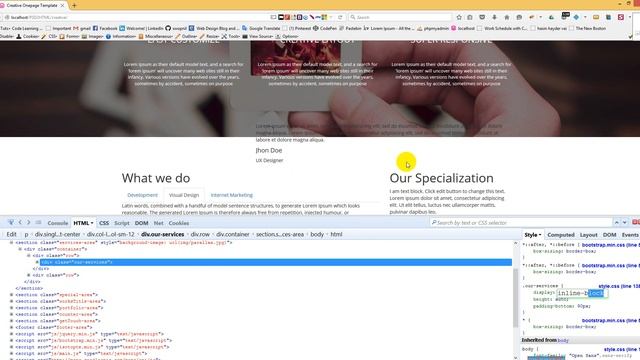Expand the section portfolio-area node
This screenshot has height=360, width=640.
tap(11, 308)
